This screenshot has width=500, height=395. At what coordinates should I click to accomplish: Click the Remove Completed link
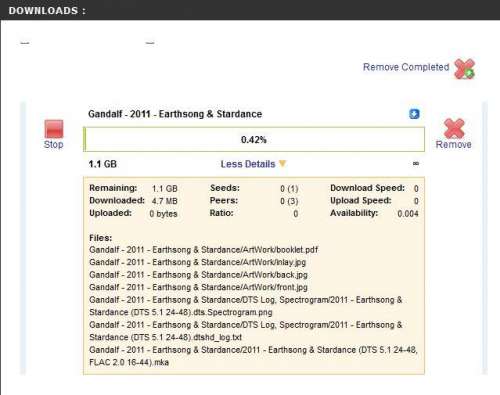tap(406, 67)
